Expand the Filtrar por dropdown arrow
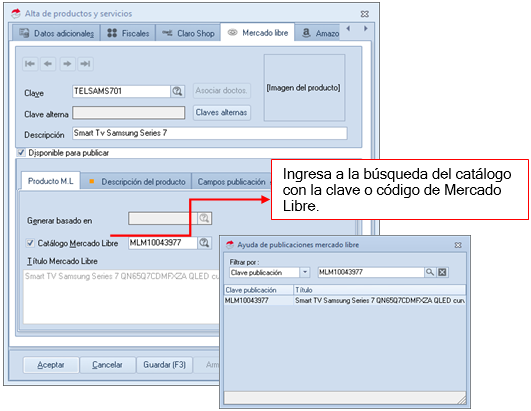Viewport: 531px width, 411px height. pyautogui.click(x=305, y=272)
